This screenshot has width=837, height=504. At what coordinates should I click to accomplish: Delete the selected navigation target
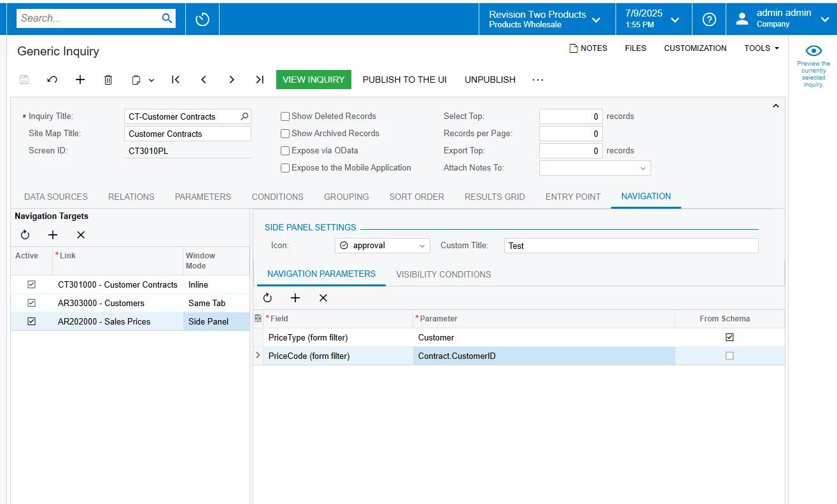[81, 235]
